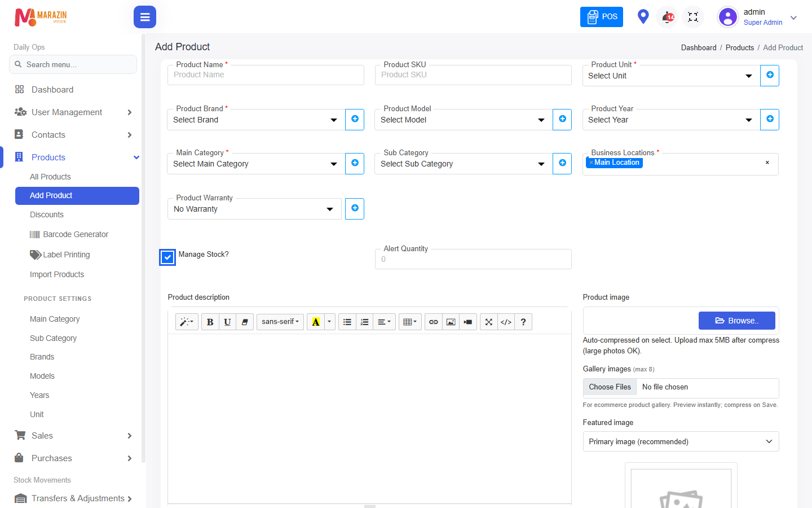Add a new model with plus icon
Viewport: 812px width, 508px height.
pos(562,119)
